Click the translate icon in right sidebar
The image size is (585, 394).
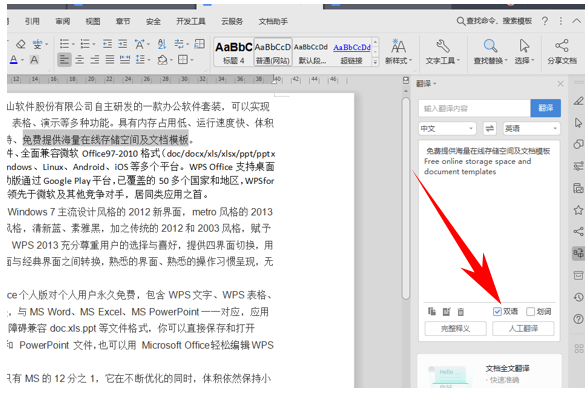pyautogui.click(x=578, y=253)
